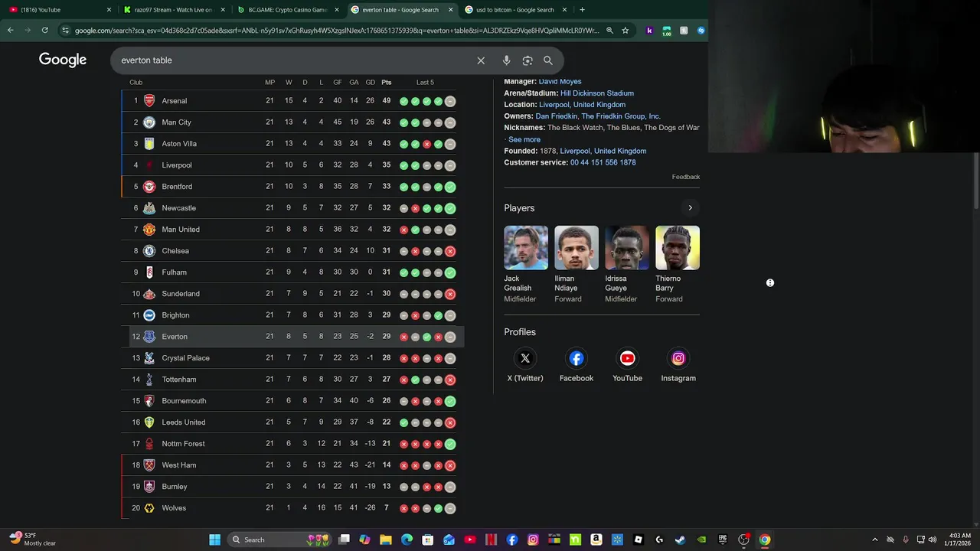Call customer service number link
This screenshot has width=980, height=551.
603,162
